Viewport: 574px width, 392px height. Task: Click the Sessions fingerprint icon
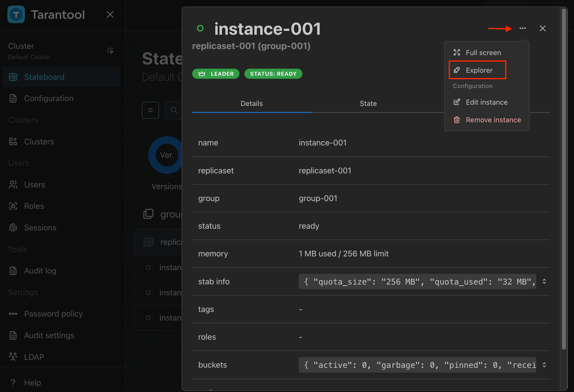click(x=13, y=228)
